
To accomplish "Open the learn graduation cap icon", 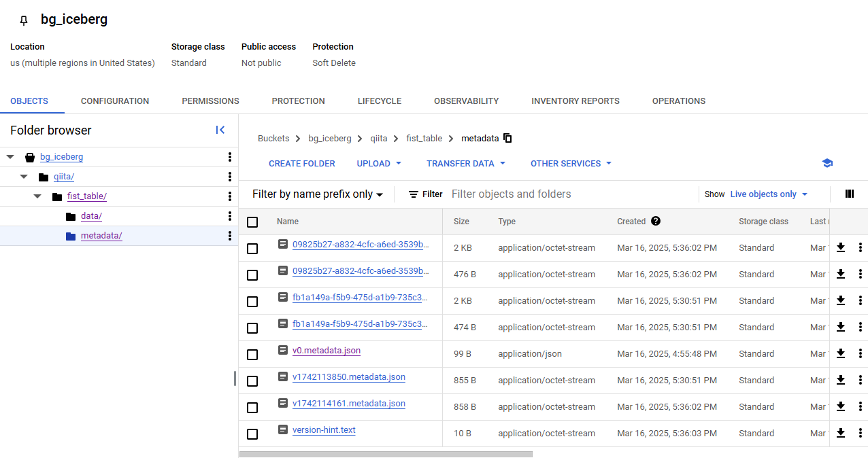I will click(x=827, y=163).
